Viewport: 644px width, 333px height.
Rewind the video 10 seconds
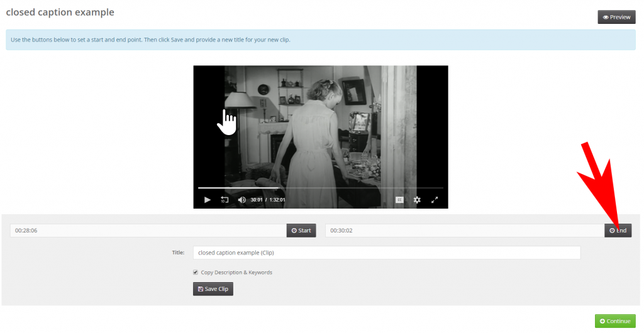pos(225,200)
